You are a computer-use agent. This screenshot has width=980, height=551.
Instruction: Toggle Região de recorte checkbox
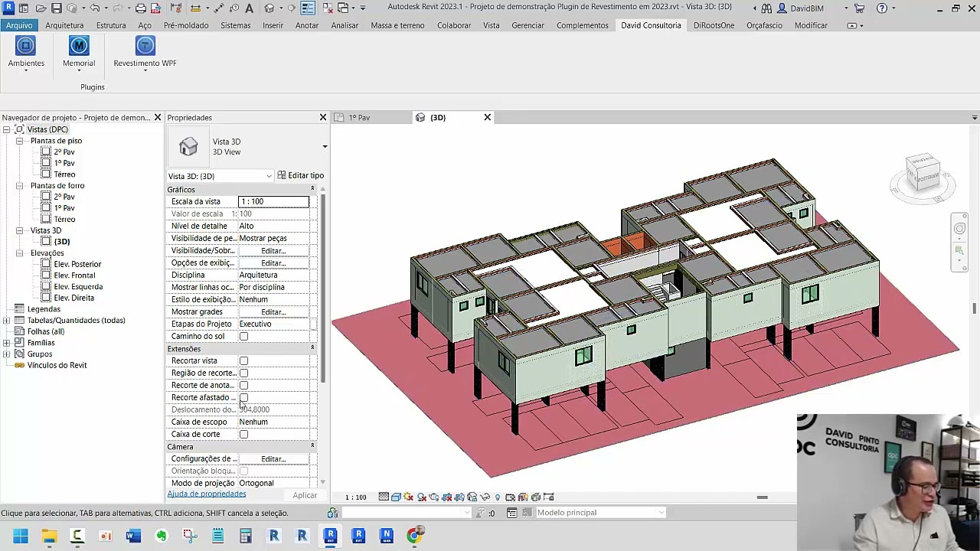tap(243, 373)
